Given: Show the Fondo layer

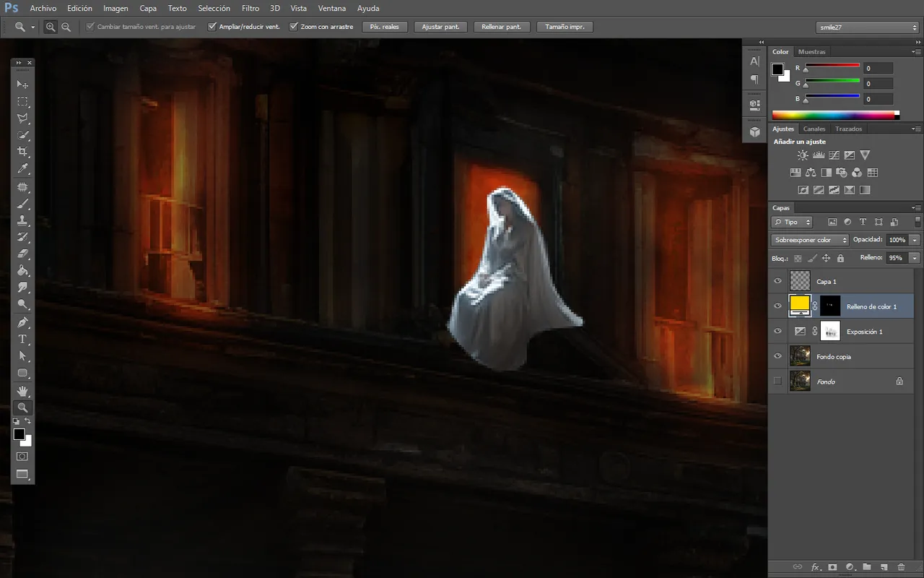Looking at the screenshot, I should pos(777,381).
